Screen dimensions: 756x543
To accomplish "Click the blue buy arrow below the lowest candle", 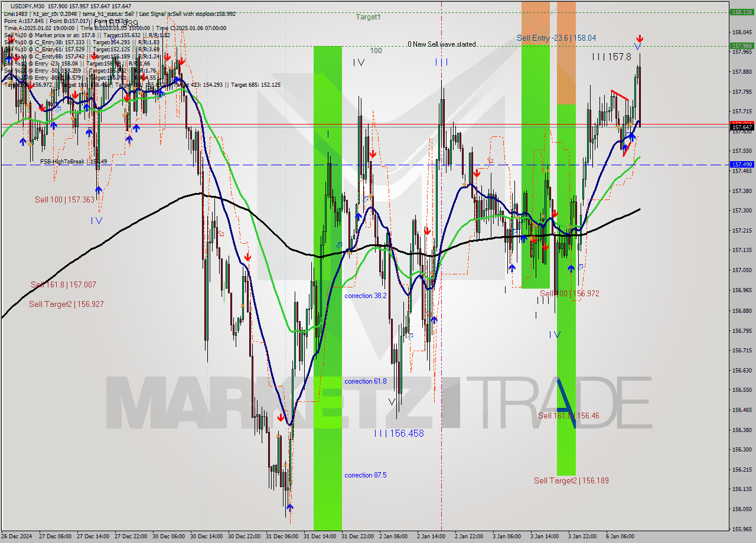I will click(289, 507).
